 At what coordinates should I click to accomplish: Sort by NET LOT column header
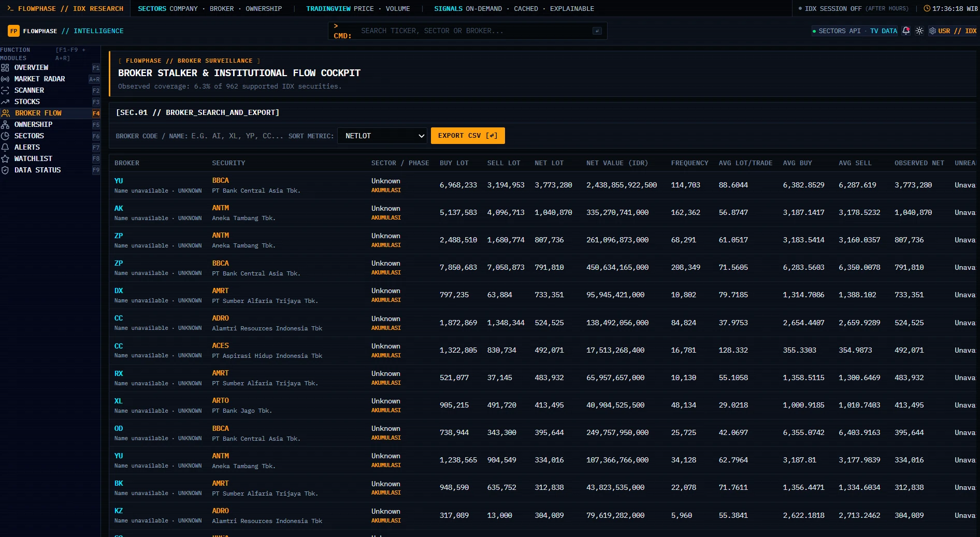(x=549, y=163)
